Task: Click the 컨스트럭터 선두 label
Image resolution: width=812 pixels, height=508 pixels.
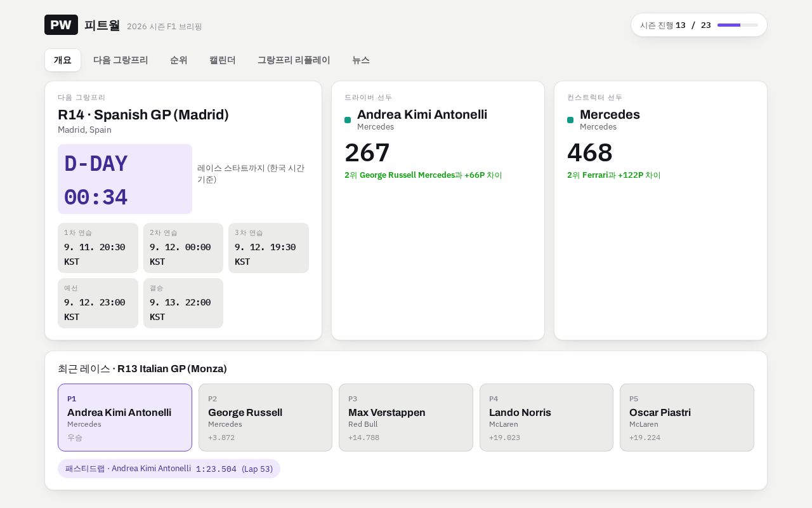Action: pos(595,97)
